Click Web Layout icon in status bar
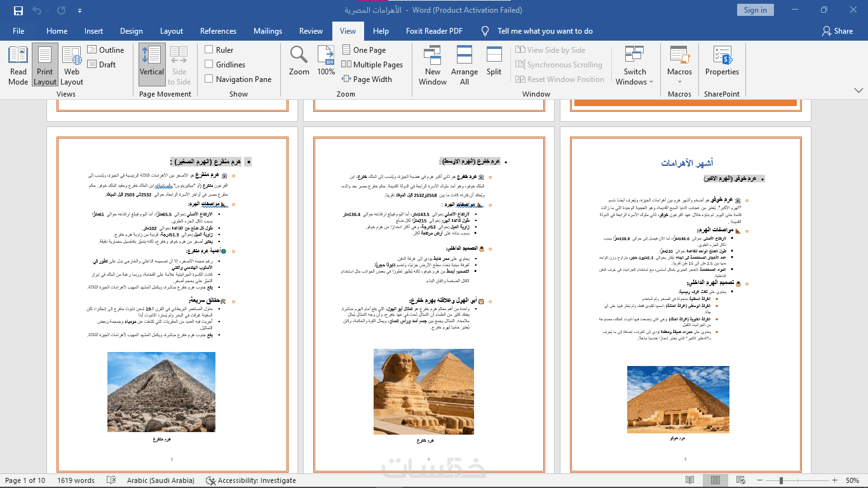Screen dimensions: 868x488 (x=742, y=480)
